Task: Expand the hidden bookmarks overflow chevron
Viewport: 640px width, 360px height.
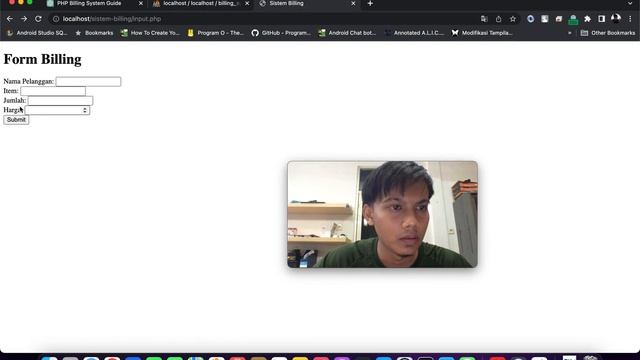Action: click(x=570, y=33)
